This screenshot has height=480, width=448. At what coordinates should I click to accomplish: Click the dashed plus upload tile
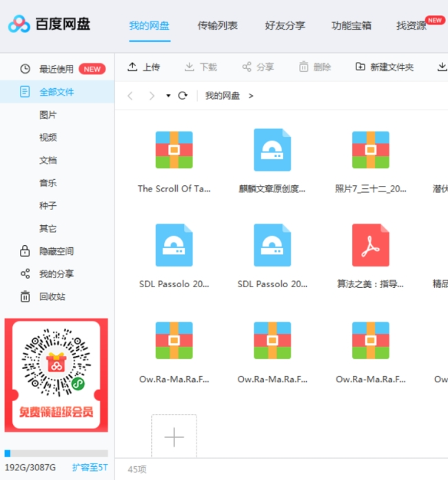pos(174,436)
